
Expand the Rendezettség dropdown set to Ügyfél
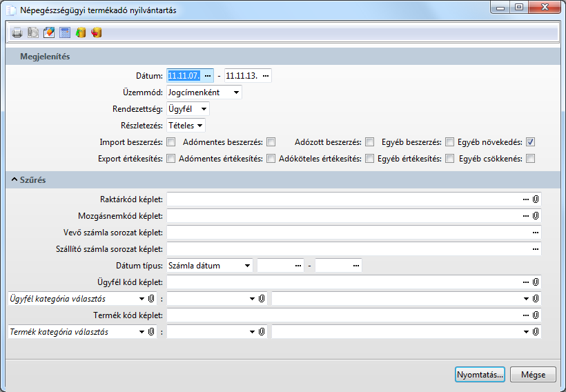click(188, 109)
